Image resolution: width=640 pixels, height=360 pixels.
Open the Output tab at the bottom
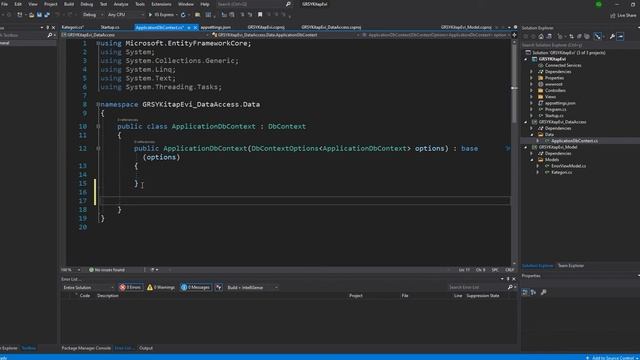click(x=146, y=348)
